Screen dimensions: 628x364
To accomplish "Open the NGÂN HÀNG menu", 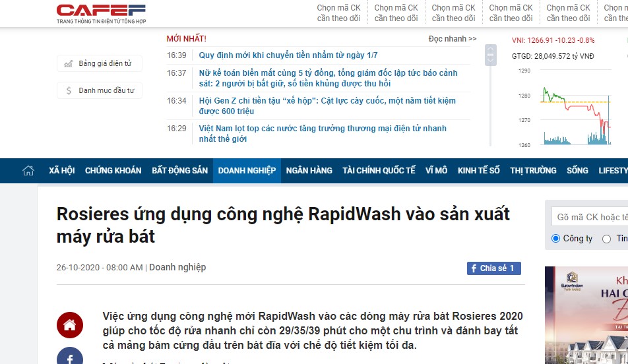I will [309, 171].
